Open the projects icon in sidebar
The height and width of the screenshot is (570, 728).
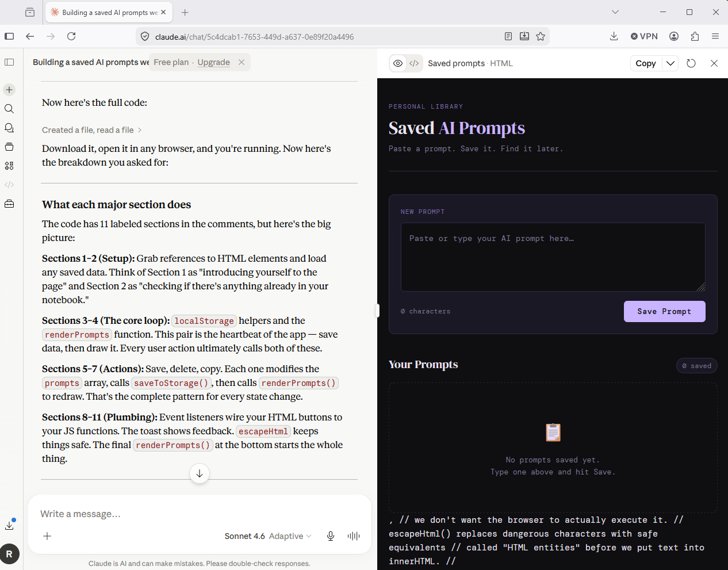click(9, 147)
